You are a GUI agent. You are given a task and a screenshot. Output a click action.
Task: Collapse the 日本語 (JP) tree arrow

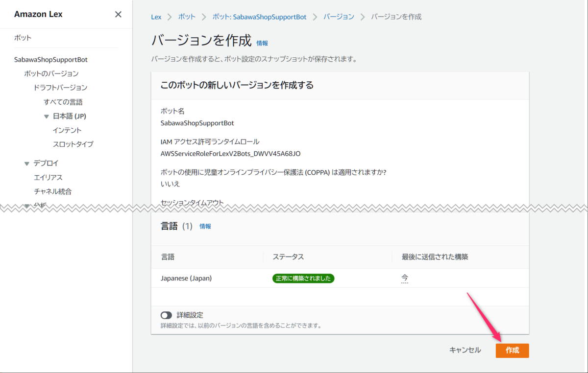(47, 117)
